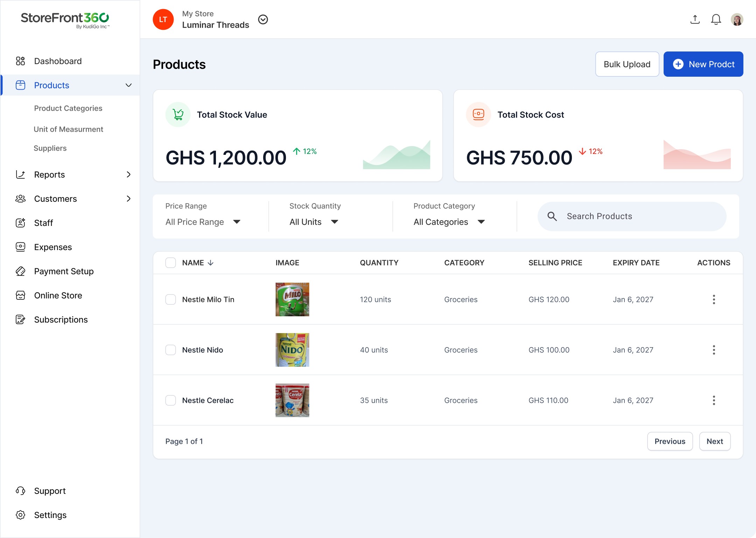
Task: Open actions menu for Nestle Milo Tin
Action: [714, 299]
